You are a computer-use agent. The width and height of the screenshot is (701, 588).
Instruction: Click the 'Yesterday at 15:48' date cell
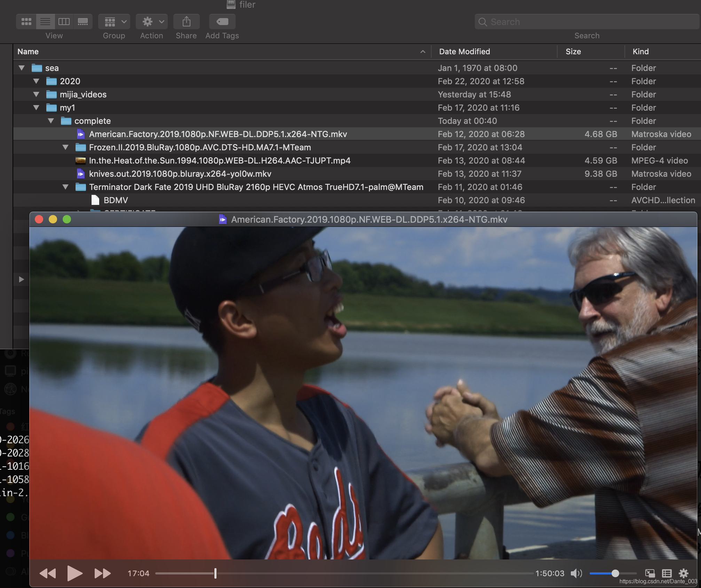[474, 94]
